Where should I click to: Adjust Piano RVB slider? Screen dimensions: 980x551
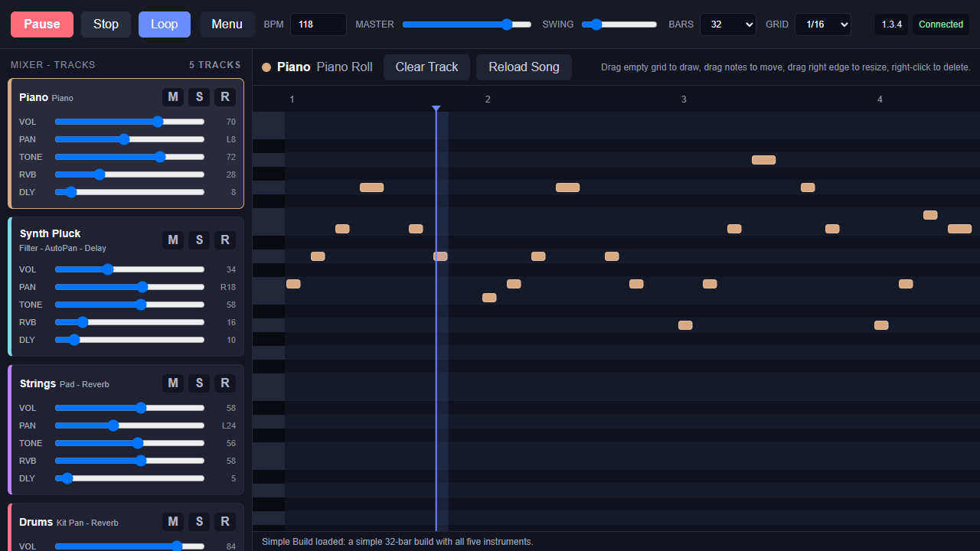(129, 174)
